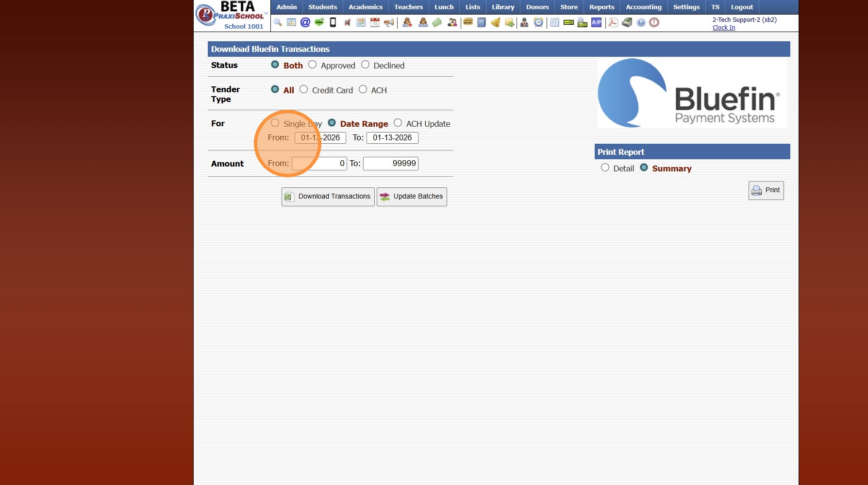Choose Credit Card tender type
Viewport: 868px width, 485px height.
304,89
